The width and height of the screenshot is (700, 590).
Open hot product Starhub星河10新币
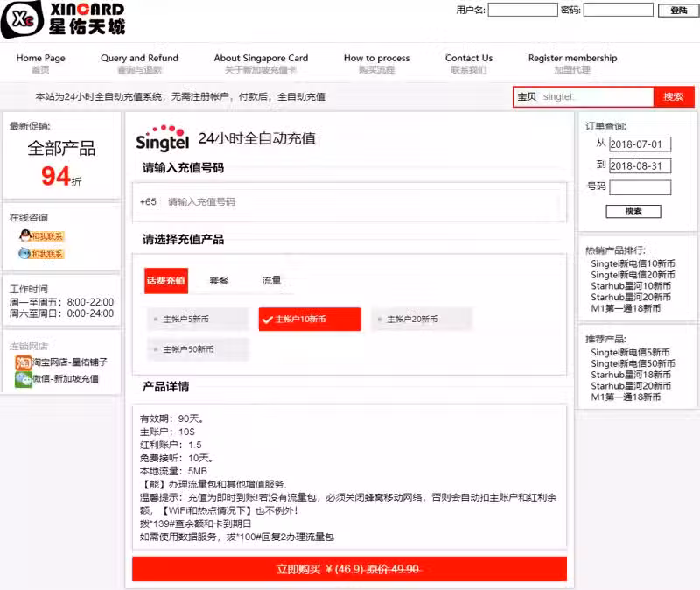click(x=631, y=286)
